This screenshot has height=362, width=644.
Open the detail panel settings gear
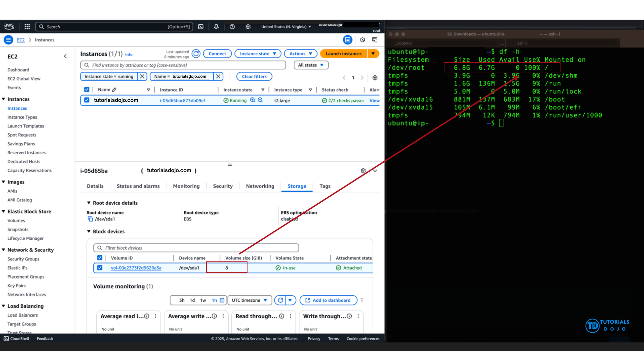tap(363, 171)
